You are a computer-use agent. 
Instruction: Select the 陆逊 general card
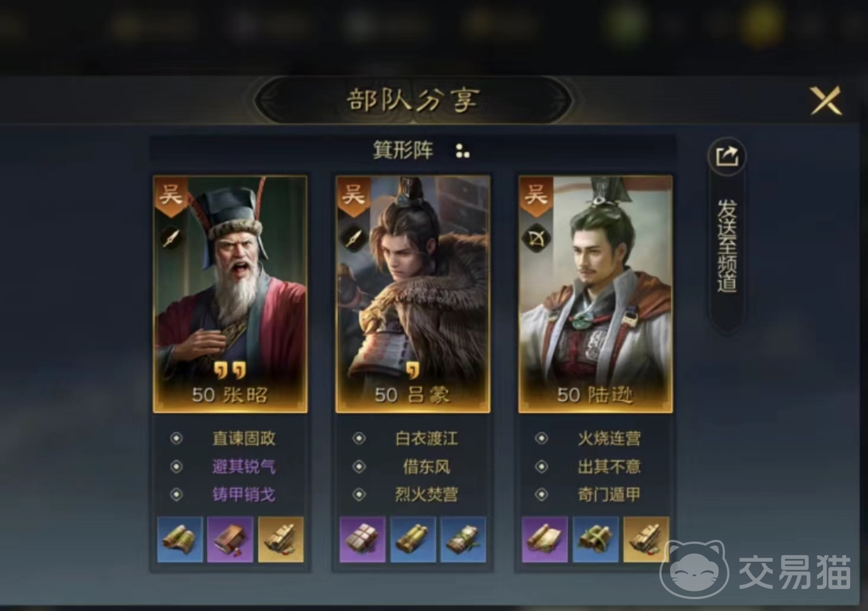point(595,294)
